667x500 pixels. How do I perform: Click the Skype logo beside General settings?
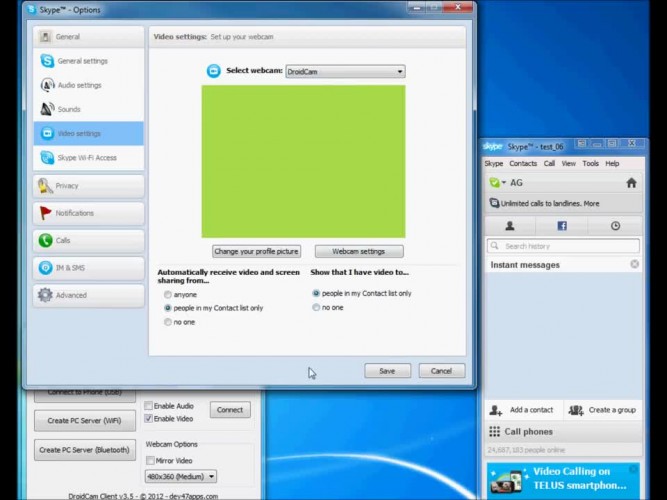[x=47, y=61]
